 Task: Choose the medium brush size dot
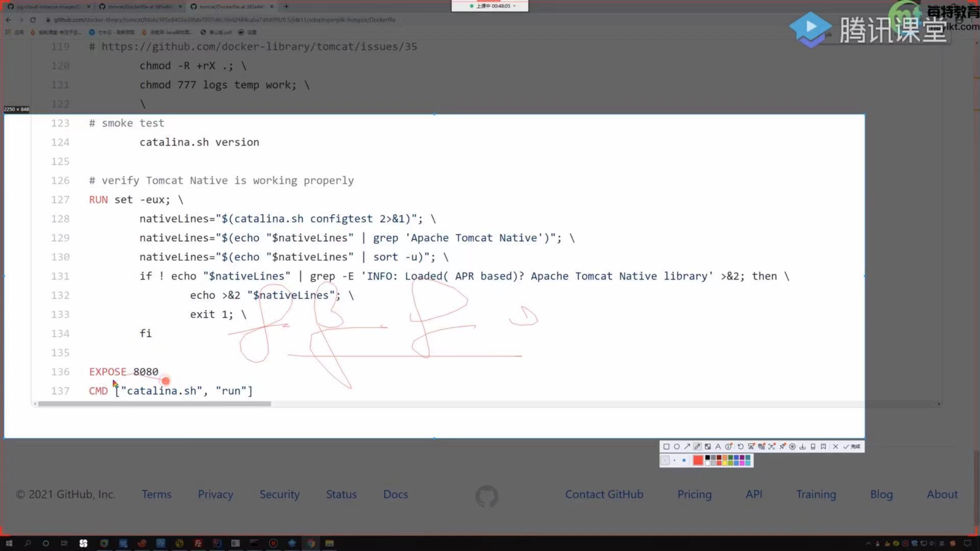pyautogui.click(x=674, y=460)
